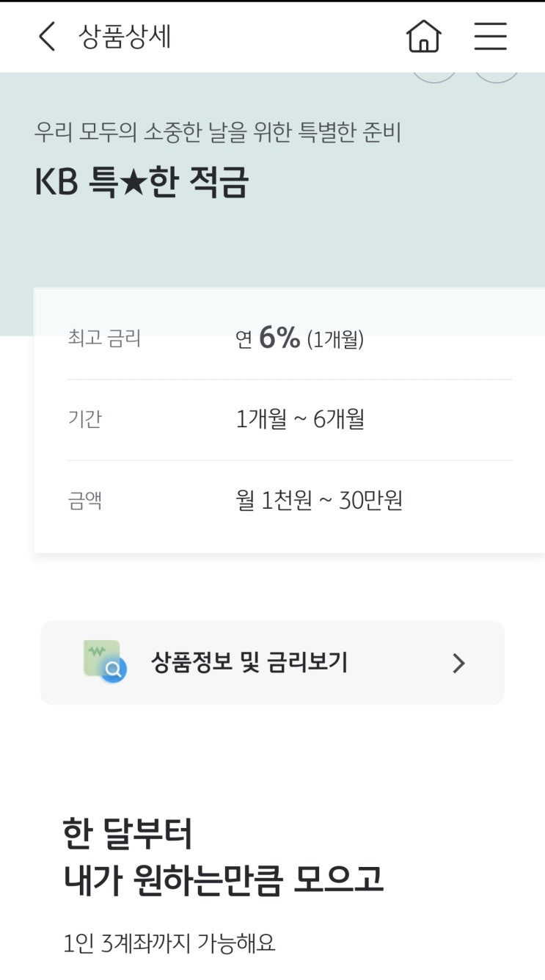Open the 상품정보 및 금리보기 button
Viewport: 545px width, 980px height.
[272, 663]
